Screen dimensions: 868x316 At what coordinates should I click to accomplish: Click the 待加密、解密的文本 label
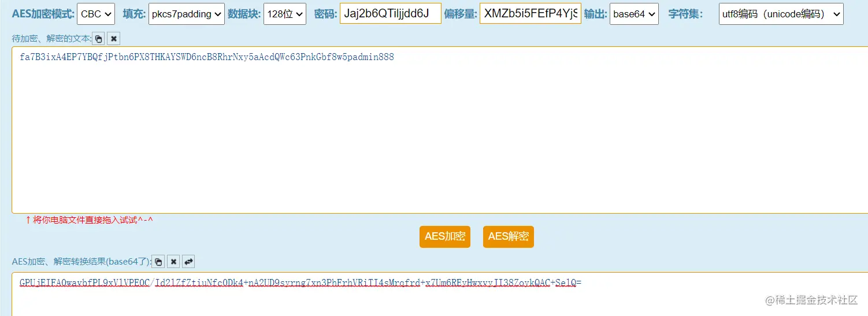point(51,39)
